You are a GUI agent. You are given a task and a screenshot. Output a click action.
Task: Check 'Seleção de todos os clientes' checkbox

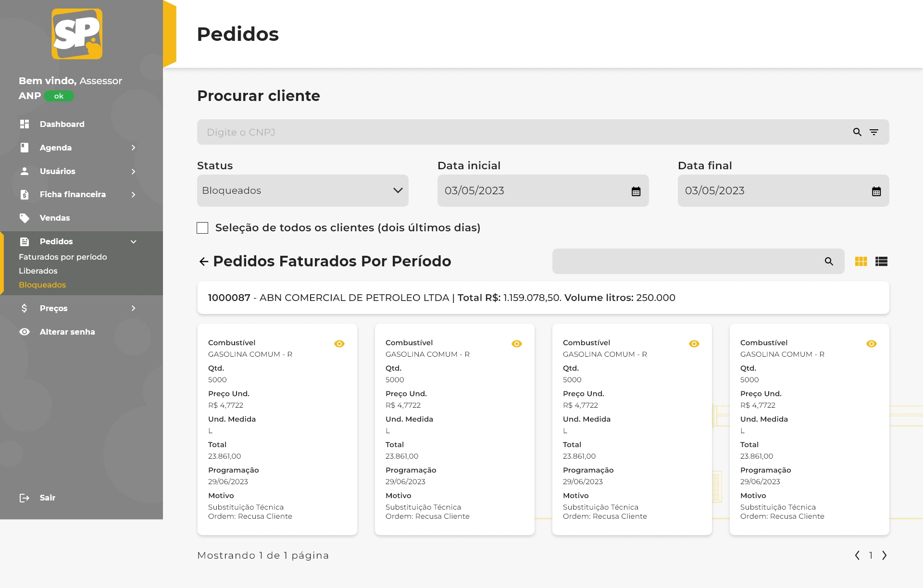(x=202, y=228)
